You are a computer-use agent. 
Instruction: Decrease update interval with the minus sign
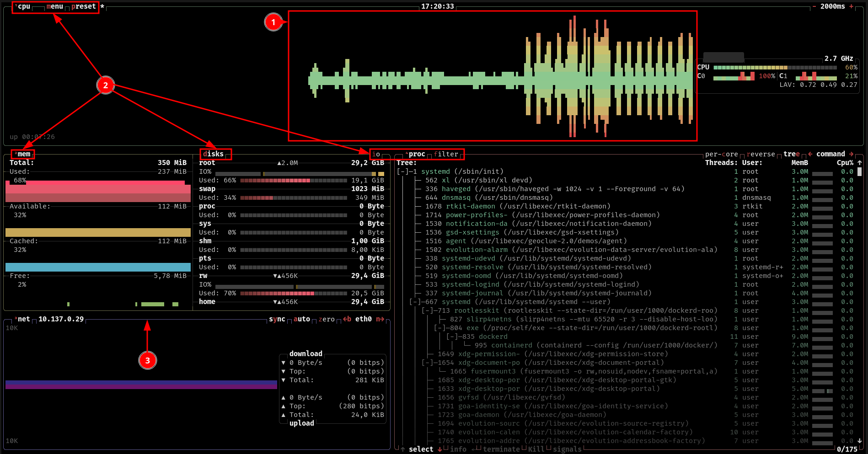(x=814, y=6)
